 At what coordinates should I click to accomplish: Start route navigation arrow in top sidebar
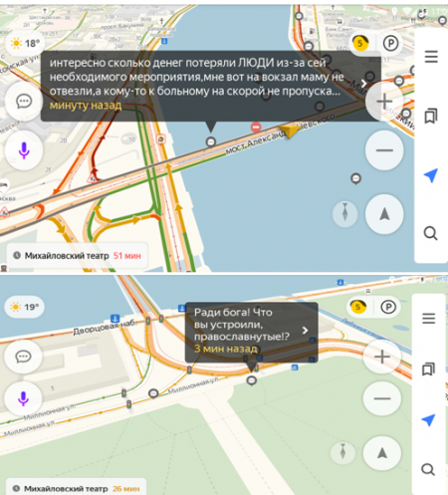click(431, 175)
